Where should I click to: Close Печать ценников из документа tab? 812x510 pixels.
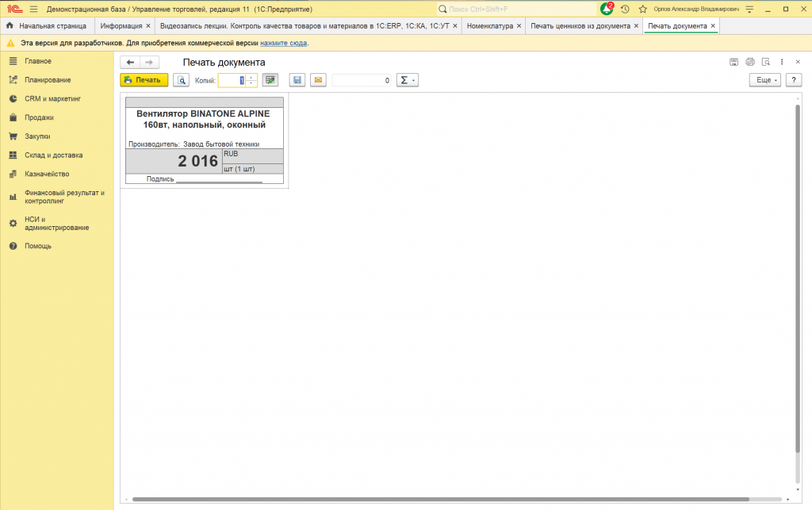click(637, 26)
